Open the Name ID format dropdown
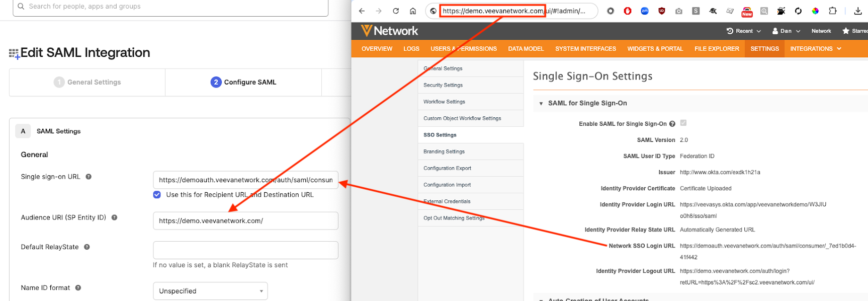The image size is (868, 301). [210, 291]
